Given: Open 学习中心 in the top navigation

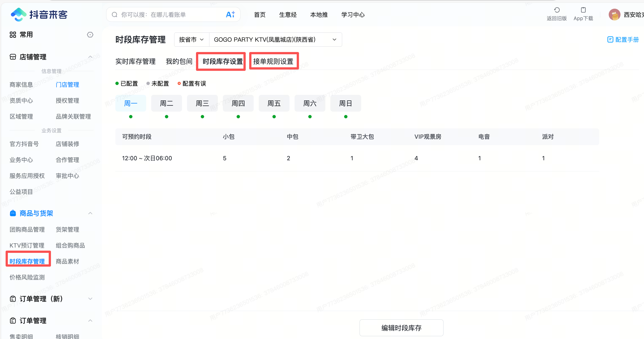Looking at the screenshot, I should point(353,15).
